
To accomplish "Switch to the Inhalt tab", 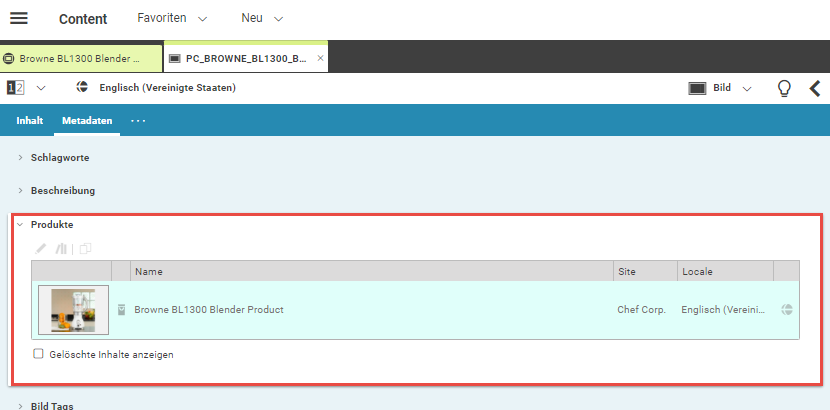I will coord(29,121).
